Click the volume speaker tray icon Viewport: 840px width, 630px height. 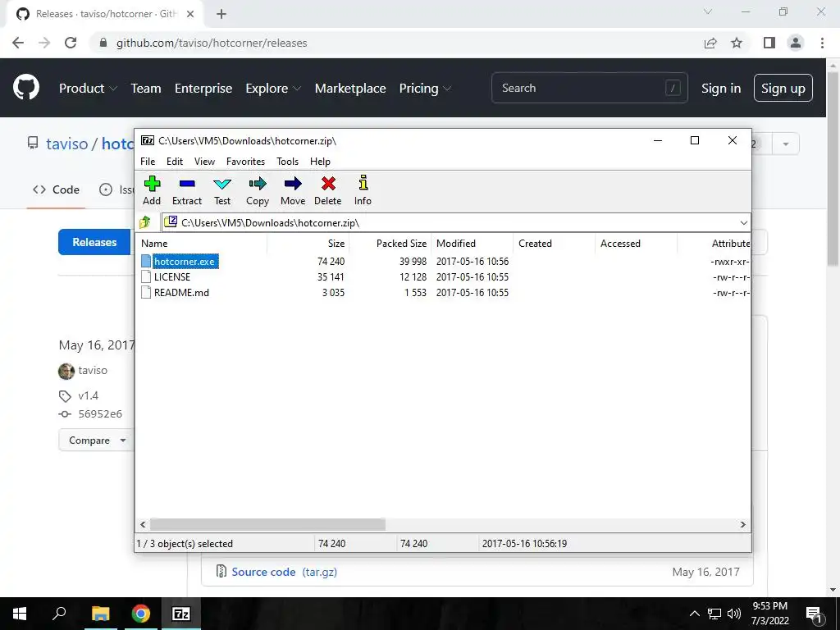click(734, 614)
